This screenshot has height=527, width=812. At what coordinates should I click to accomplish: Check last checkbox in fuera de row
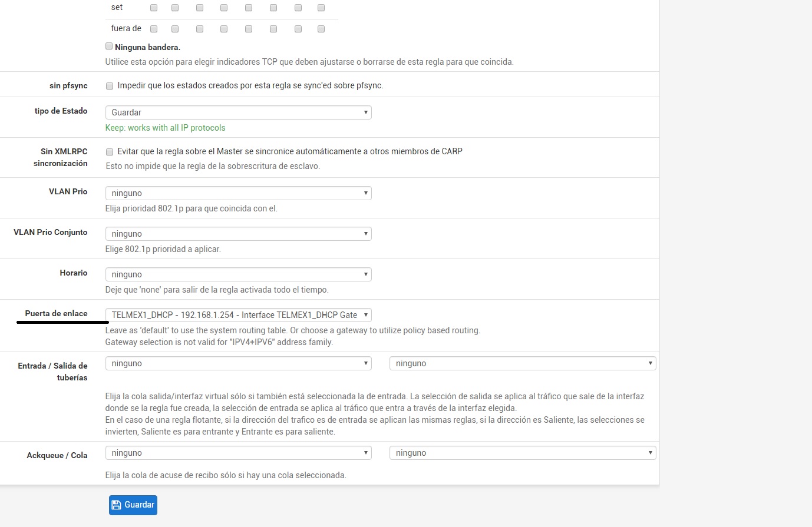321,29
